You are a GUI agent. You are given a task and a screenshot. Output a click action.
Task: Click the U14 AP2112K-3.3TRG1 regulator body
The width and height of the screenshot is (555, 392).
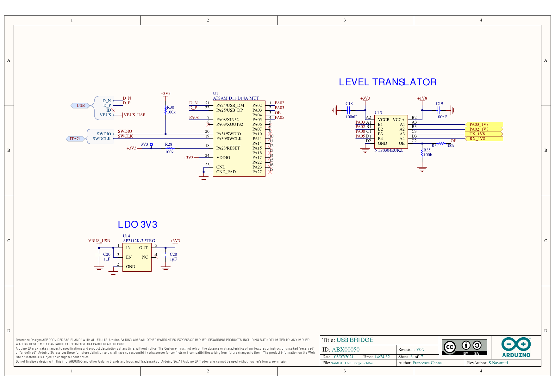point(137,257)
